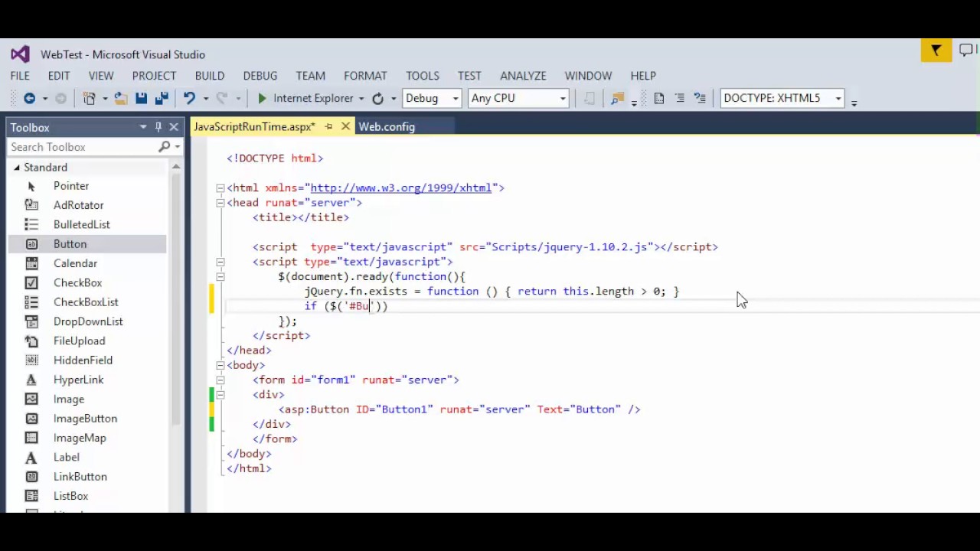This screenshot has height=551, width=980.
Task: Click the Toolbox search magnifier icon
Action: pyautogui.click(x=164, y=147)
